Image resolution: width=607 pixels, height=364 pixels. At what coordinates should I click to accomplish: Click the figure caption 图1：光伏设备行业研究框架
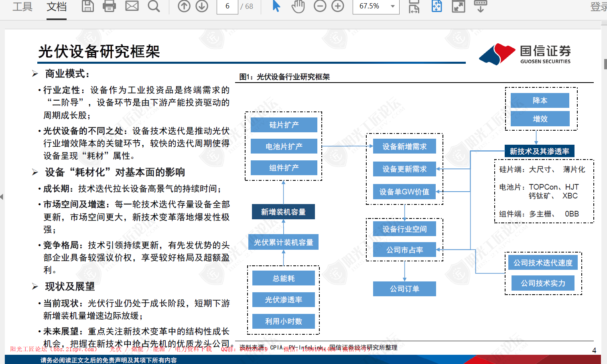284,77
